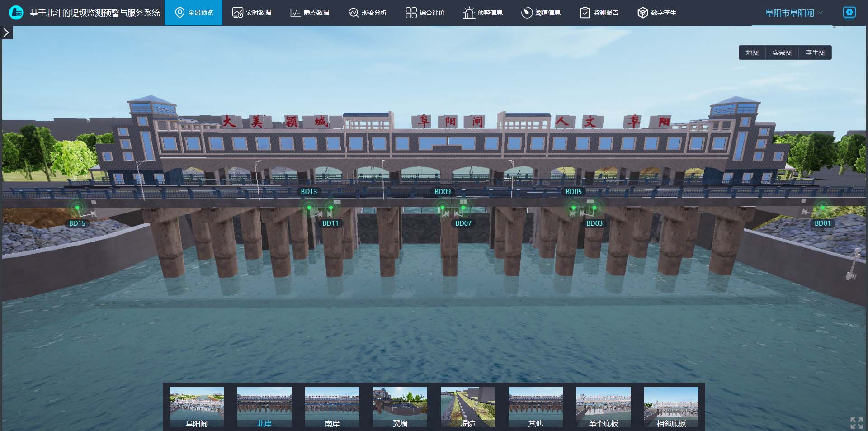The width and height of the screenshot is (868, 431).
Task: Click the BD07 sensor marker
Action: point(463,208)
